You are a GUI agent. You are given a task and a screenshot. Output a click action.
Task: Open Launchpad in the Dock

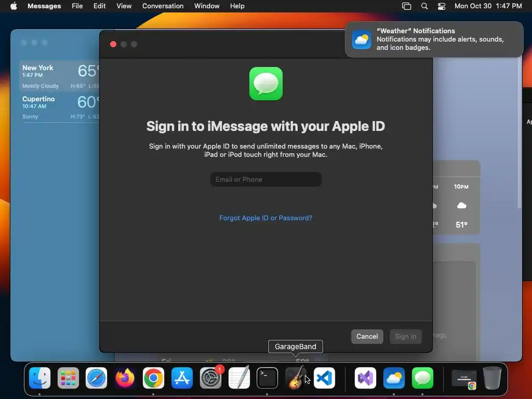68,378
